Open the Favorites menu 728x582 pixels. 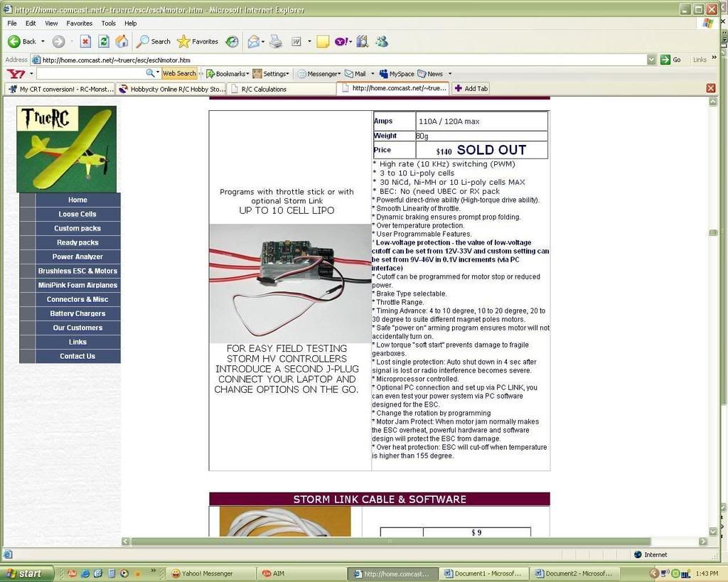click(79, 23)
